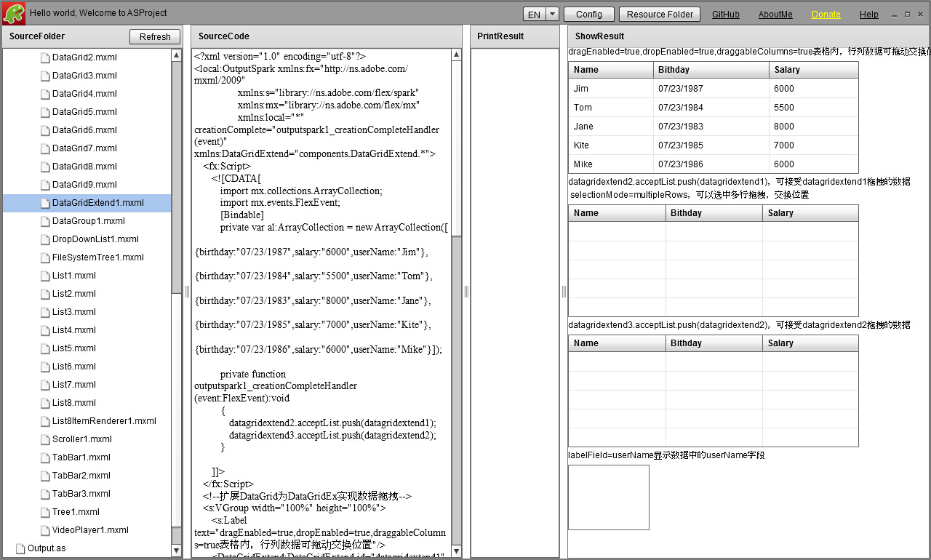Screen dimensions: 931x560
Task: Open the AboutMe link
Action: coord(775,15)
